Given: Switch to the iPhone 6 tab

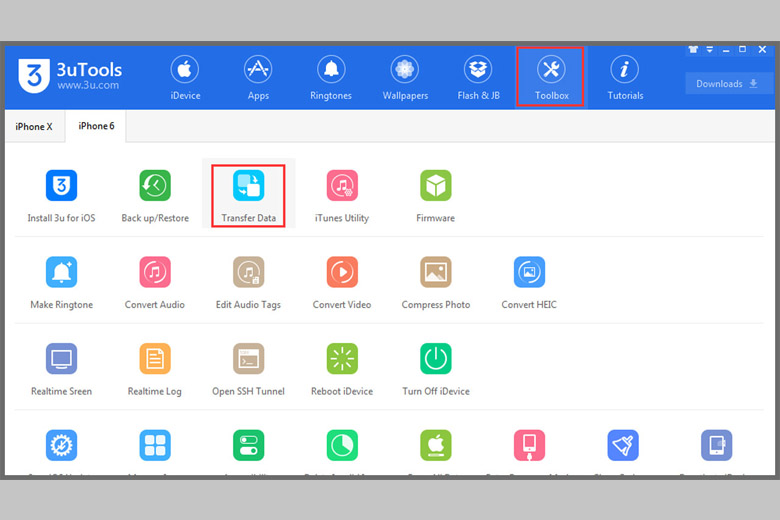Looking at the screenshot, I should point(96,126).
